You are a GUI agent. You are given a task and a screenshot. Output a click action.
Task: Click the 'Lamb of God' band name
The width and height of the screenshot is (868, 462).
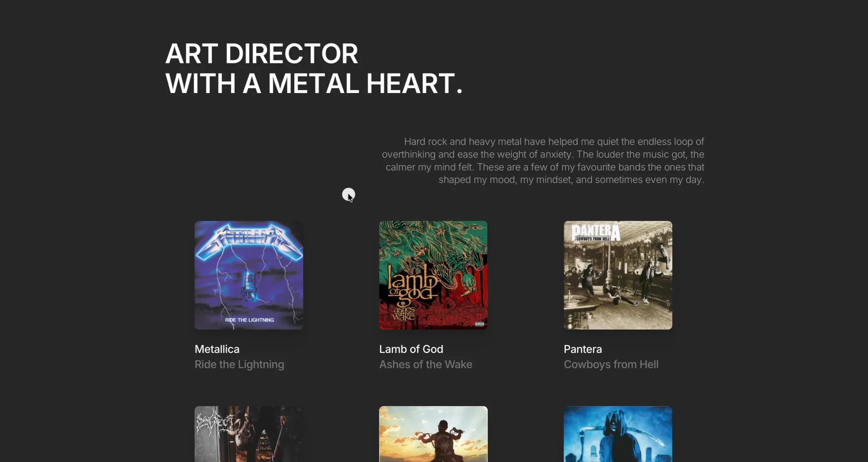[x=411, y=349]
